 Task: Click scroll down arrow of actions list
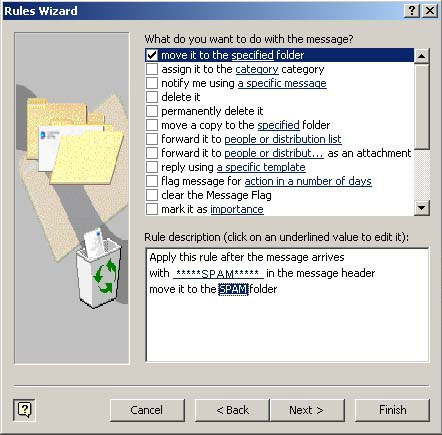[422, 208]
